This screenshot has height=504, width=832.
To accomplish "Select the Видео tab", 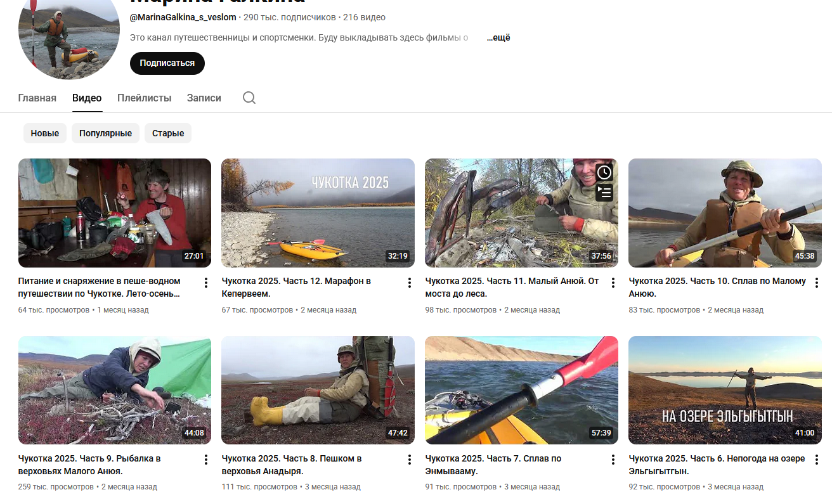I will 87,98.
